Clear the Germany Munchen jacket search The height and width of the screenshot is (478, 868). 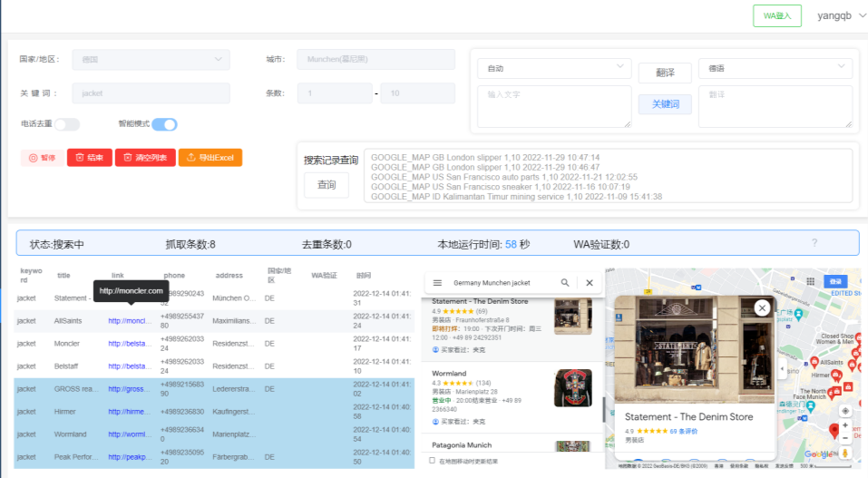click(590, 282)
